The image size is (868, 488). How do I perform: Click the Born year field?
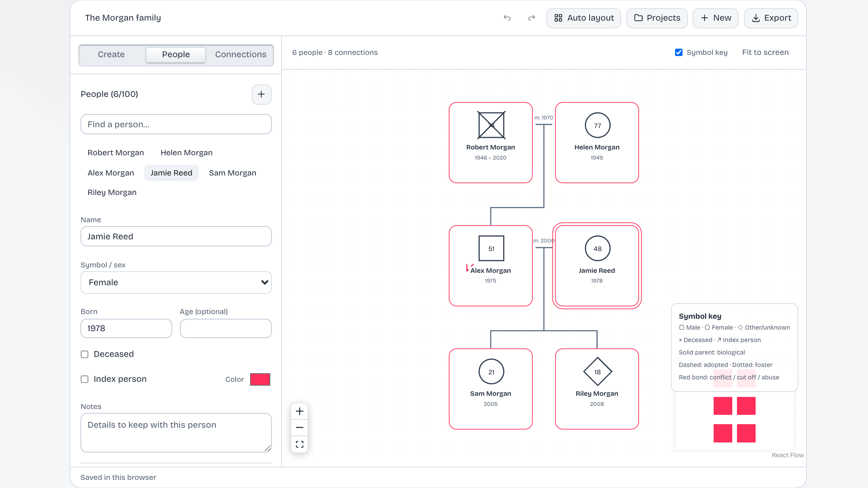tap(126, 328)
